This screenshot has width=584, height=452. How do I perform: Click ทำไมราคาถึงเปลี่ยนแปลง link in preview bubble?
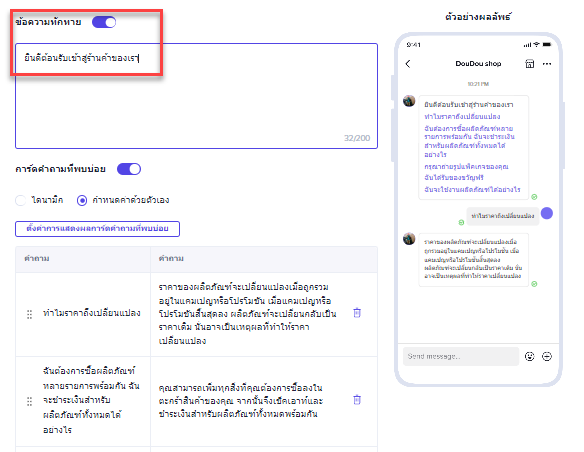[462, 117]
